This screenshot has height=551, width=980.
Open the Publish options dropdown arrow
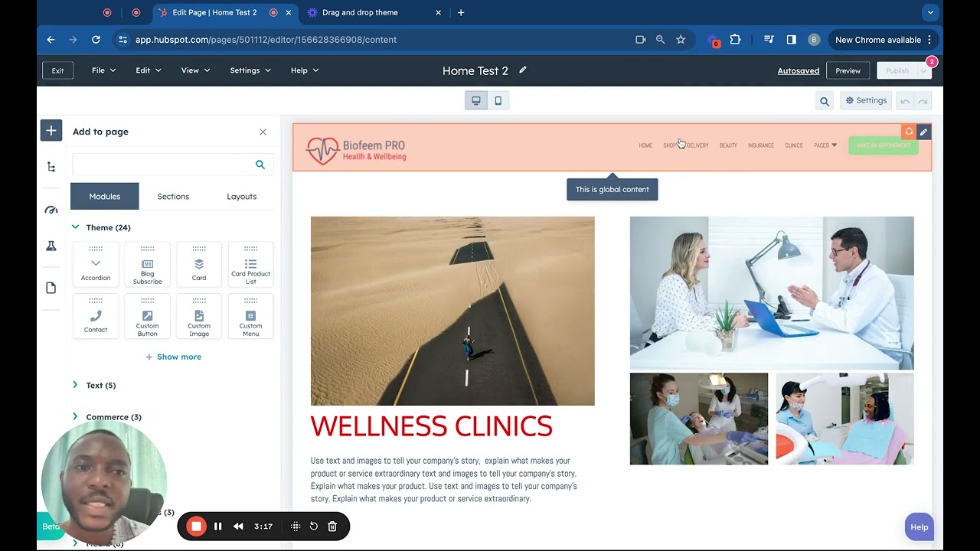point(925,70)
